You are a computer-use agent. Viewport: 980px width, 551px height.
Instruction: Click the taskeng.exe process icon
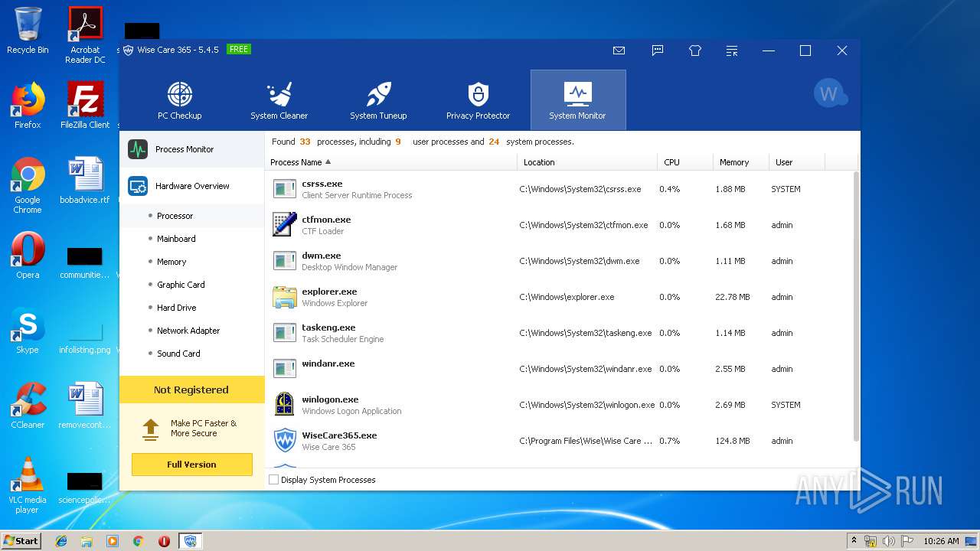pyautogui.click(x=285, y=333)
